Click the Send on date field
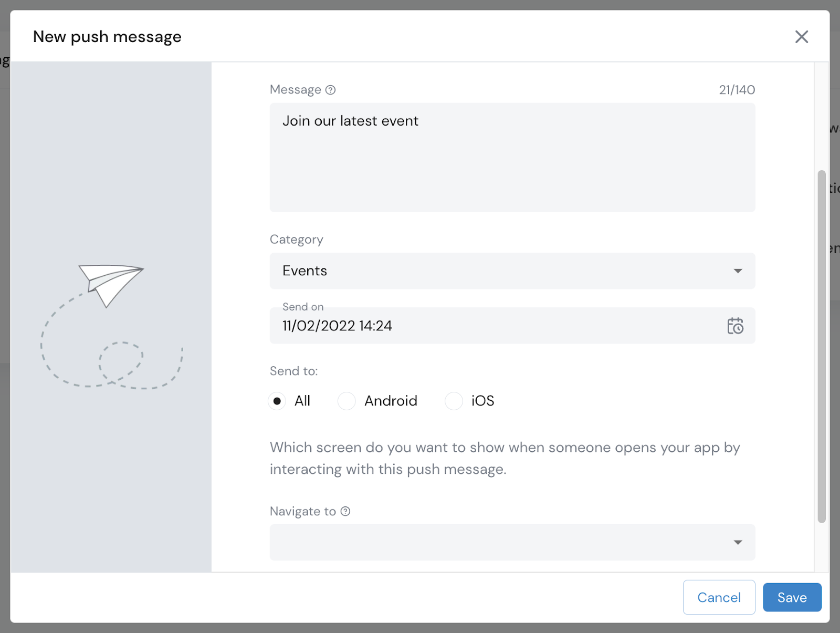 tap(512, 326)
